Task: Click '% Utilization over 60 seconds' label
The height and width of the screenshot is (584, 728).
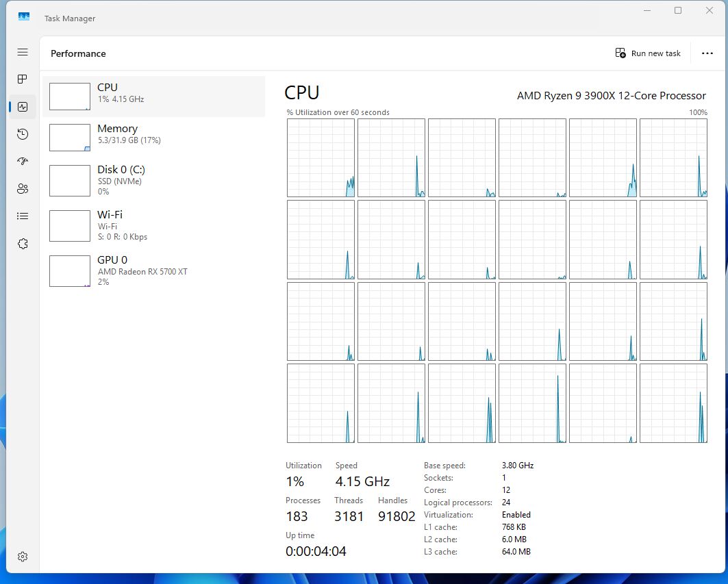Action: (x=338, y=112)
